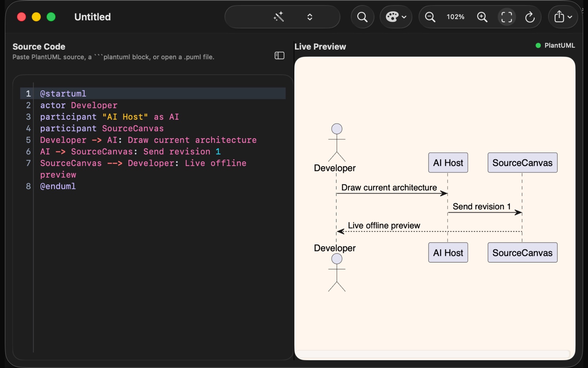Image resolution: width=588 pixels, height=368 pixels.
Task: Click 'participant SourceCanvas' code line
Action: click(102, 128)
